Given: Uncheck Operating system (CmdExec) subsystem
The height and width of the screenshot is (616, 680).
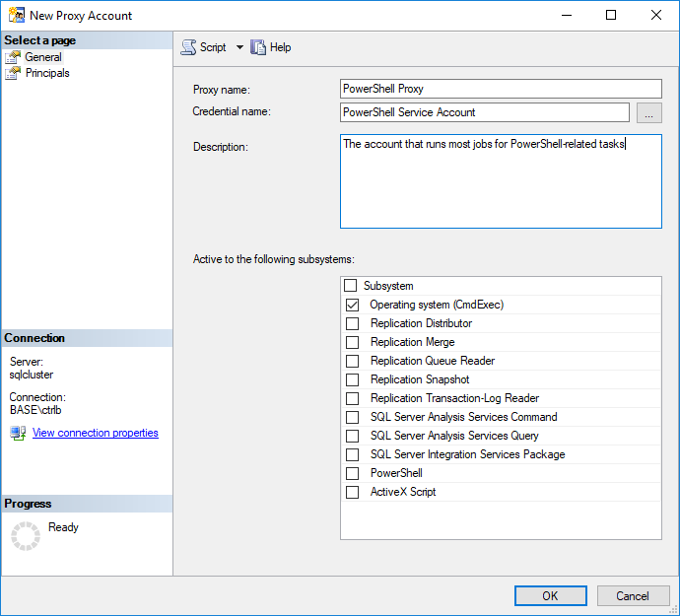Looking at the screenshot, I should pos(352,306).
